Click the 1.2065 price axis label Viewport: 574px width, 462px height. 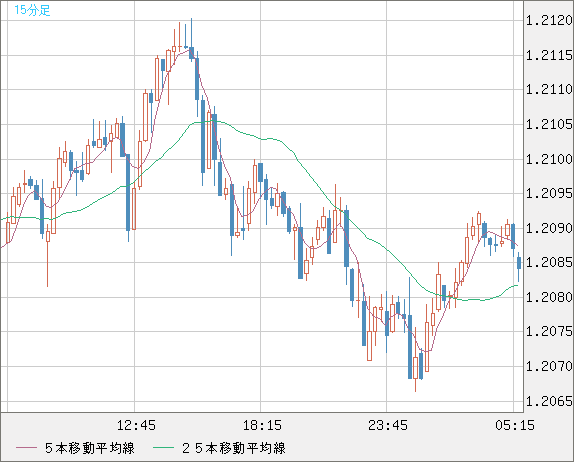click(549, 401)
